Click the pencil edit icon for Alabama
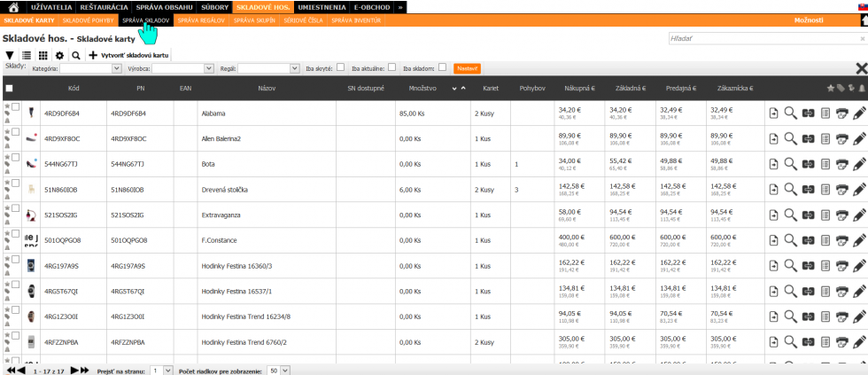This screenshot has height=375, width=868. click(x=859, y=113)
